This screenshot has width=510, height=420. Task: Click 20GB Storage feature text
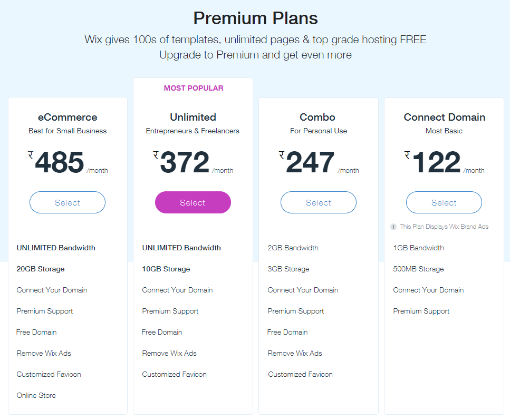pyautogui.click(x=41, y=269)
